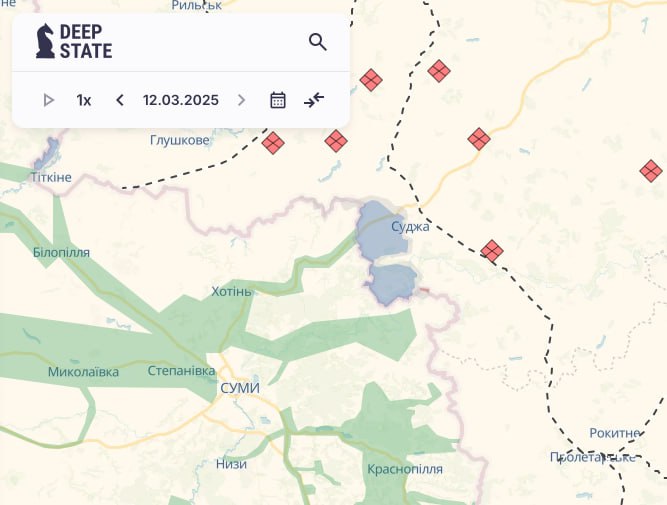Open the calendar date picker icon
This screenshot has height=505, width=667.
click(278, 100)
